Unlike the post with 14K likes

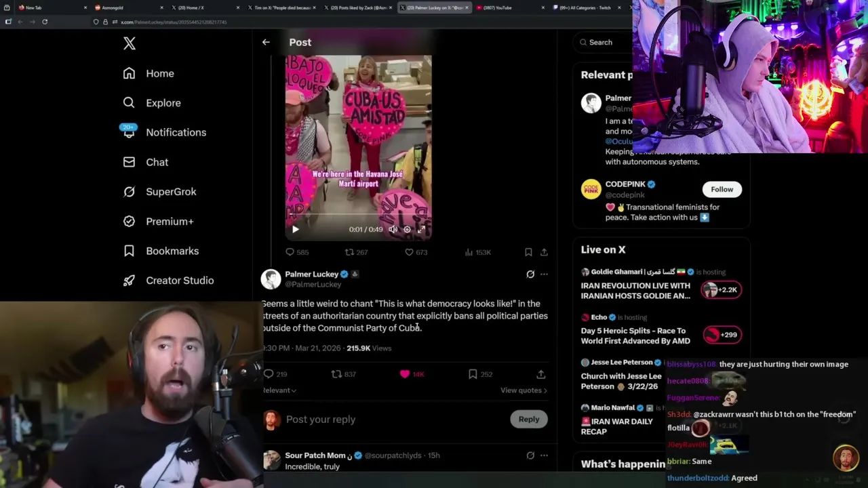click(412, 374)
